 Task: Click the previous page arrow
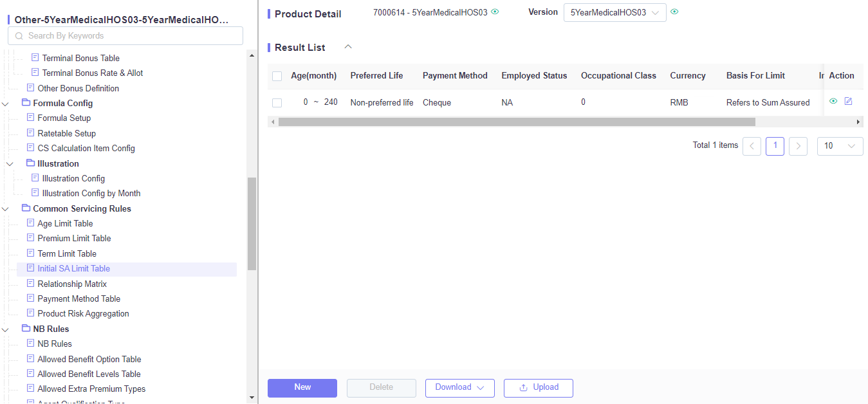point(752,146)
